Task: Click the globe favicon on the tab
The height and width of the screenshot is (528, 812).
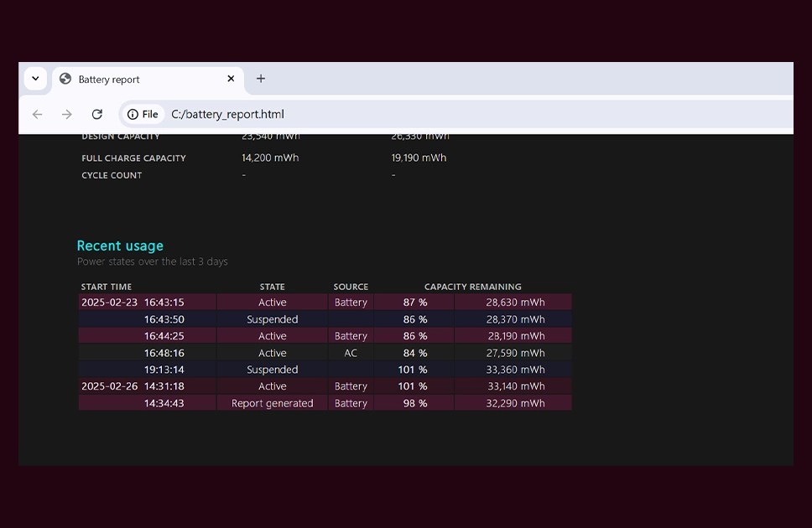Action: tap(65, 79)
